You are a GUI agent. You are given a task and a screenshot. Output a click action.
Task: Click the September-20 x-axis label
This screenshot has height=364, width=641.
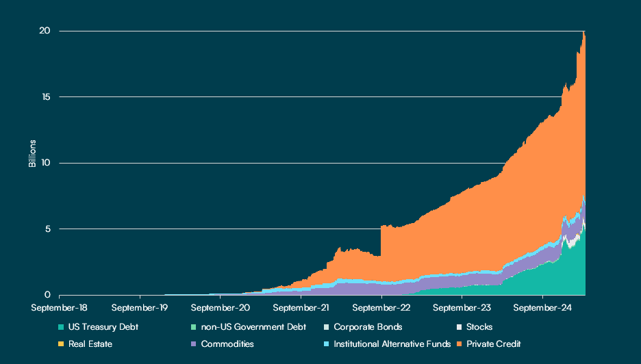221,307
